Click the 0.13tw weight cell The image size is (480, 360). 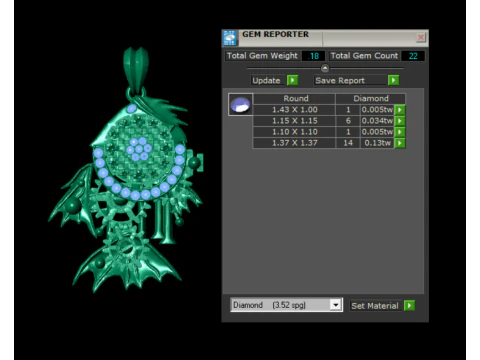pos(377,143)
